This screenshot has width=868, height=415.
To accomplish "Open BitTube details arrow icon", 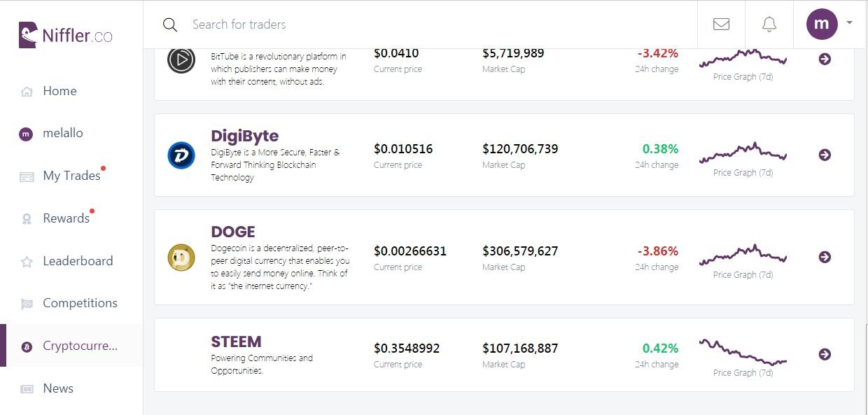I will click(825, 59).
